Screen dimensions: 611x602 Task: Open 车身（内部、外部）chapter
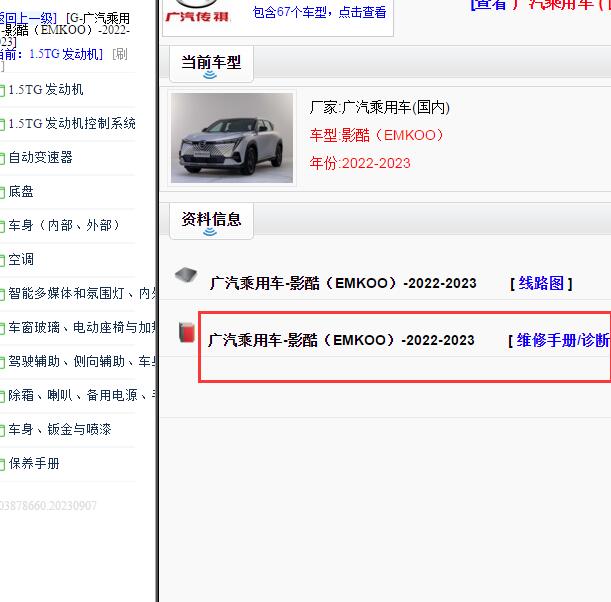(64, 225)
